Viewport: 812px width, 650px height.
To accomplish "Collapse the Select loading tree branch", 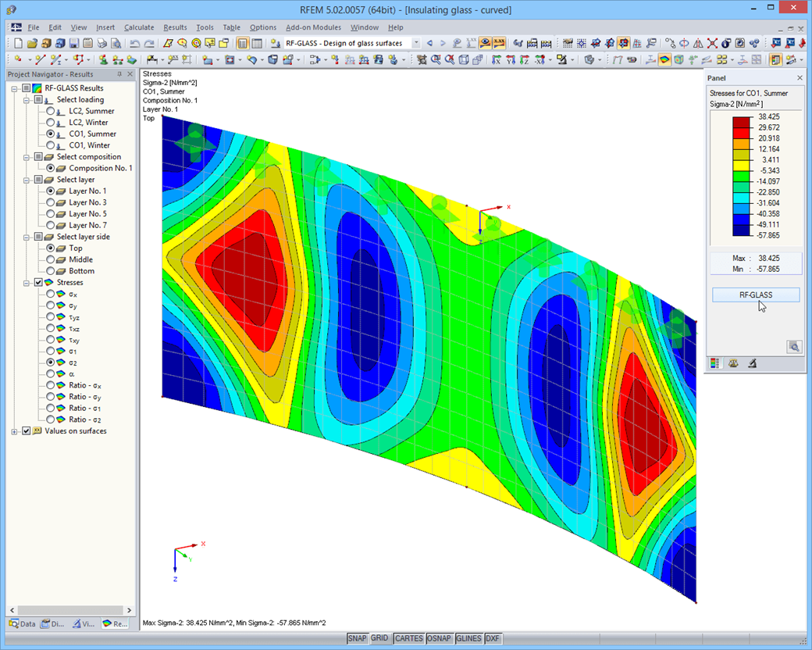I will point(27,99).
